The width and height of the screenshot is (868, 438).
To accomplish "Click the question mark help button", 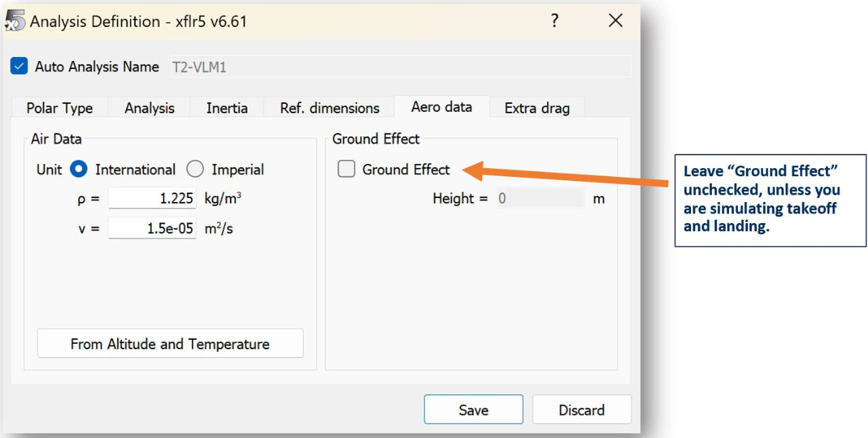I will tap(554, 21).
